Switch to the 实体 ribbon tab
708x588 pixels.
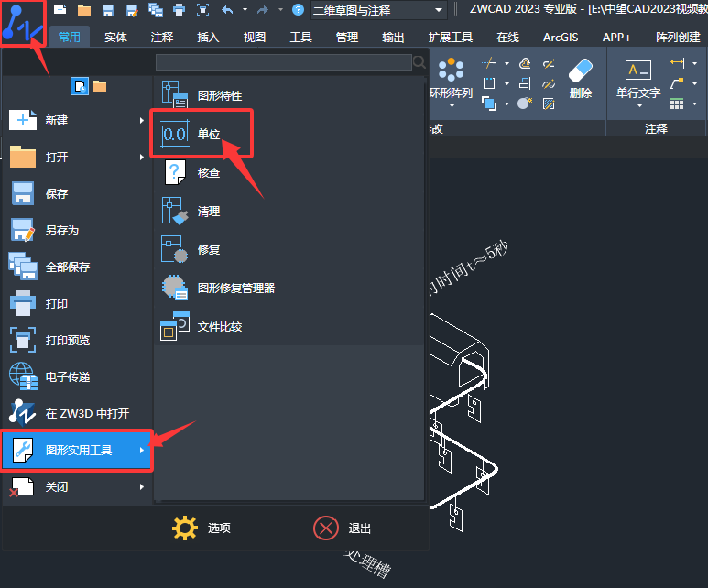pos(115,37)
